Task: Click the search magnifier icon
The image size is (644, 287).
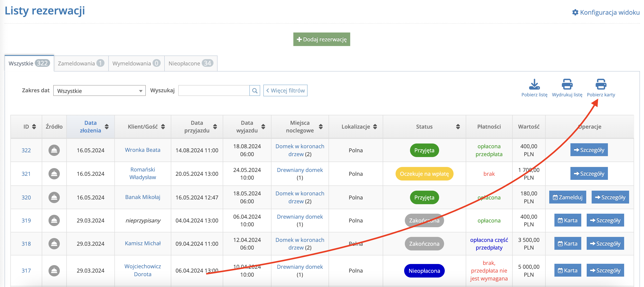Action: pos(255,90)
